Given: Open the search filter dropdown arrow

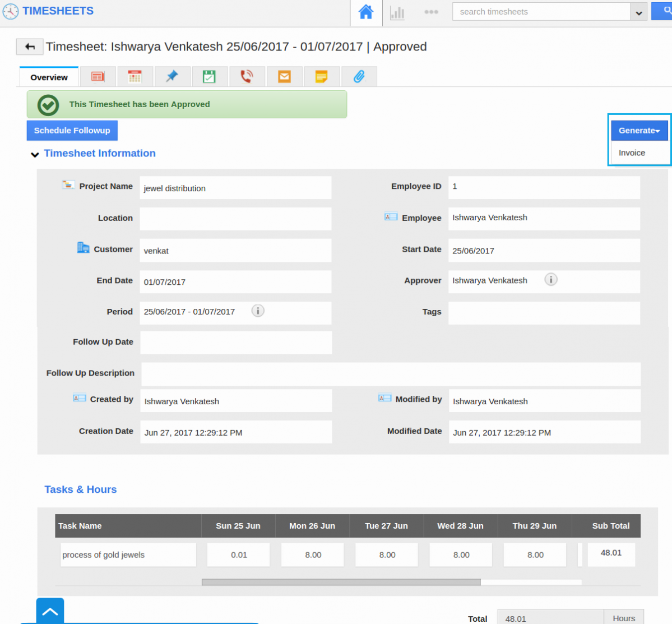Looking at the screenshot, I should (637, 11).
